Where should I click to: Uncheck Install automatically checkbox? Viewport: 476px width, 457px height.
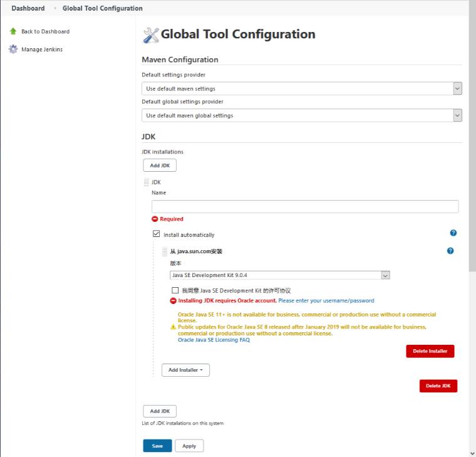157,234
